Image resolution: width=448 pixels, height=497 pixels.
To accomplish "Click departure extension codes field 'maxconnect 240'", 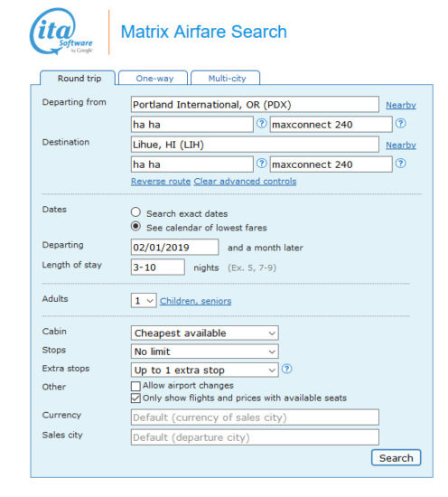I will [x=331, y=125].
